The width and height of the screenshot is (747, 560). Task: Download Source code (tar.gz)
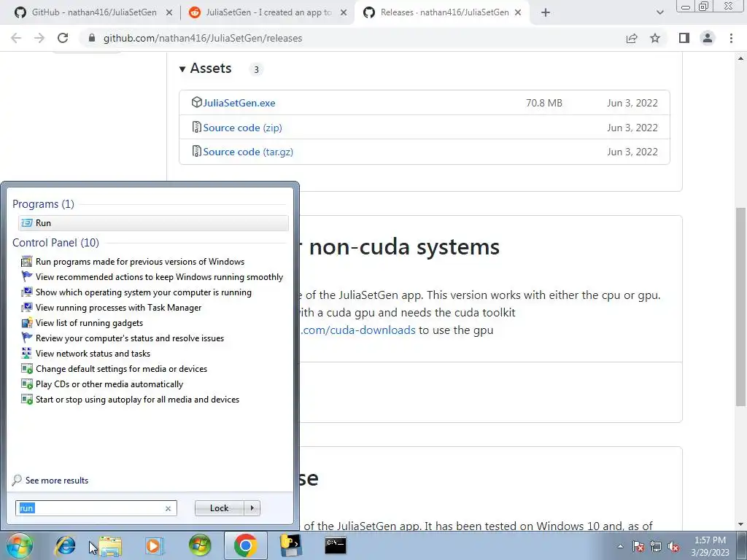point(248,152)
